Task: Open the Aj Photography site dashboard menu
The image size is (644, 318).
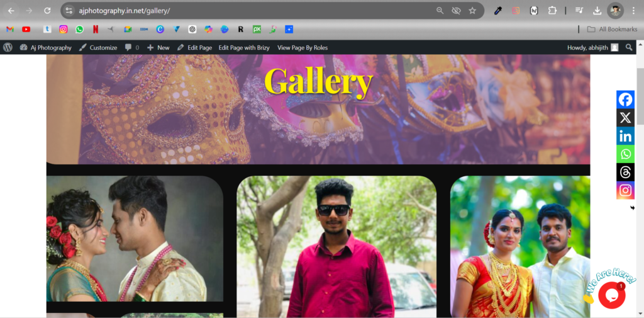Action: pyautogui.click(x=45, y=47)
